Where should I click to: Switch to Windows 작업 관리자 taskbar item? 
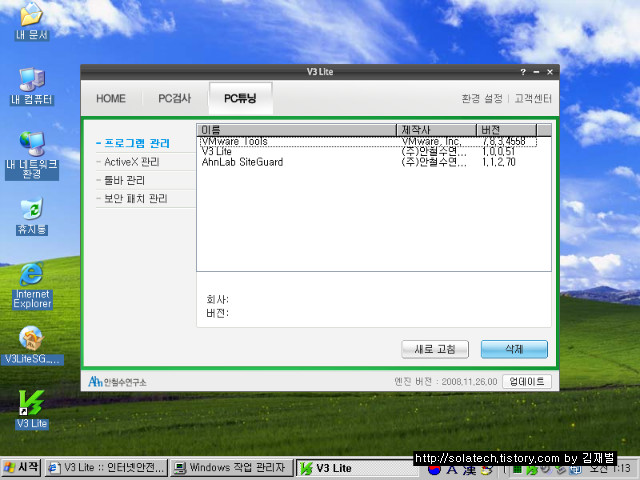[232, 468]
